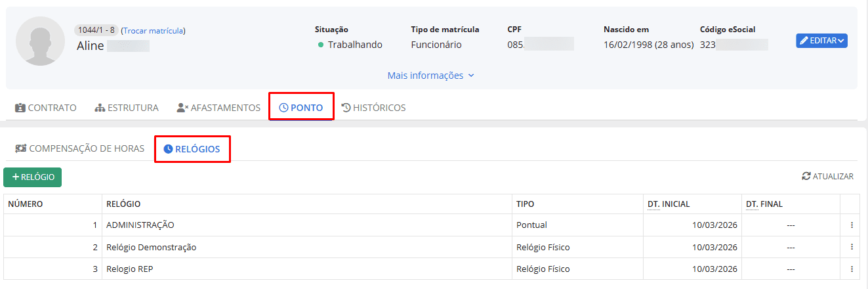This screenshot has height=289, width=868.
Task: Sort by the NÚMERO column header
Action: pos(26,204)
